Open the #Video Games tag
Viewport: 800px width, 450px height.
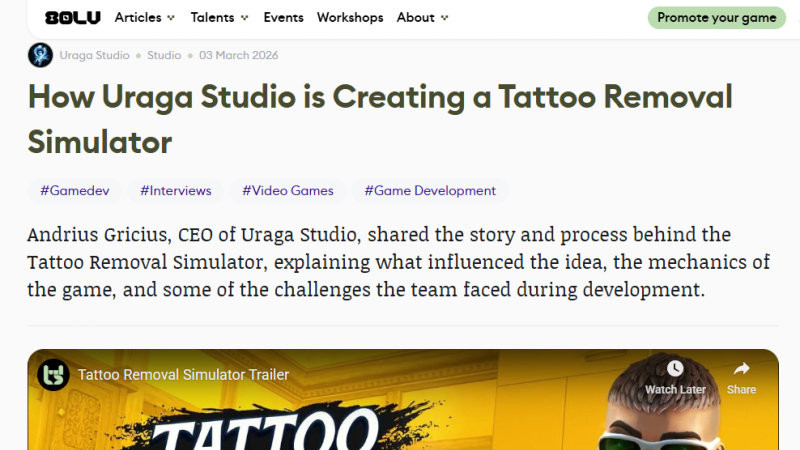tap(288, 191)
